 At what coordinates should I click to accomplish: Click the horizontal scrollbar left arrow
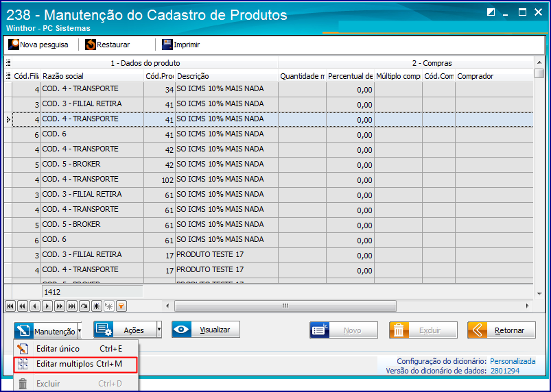pyautogui.click(x=167, y=306)
